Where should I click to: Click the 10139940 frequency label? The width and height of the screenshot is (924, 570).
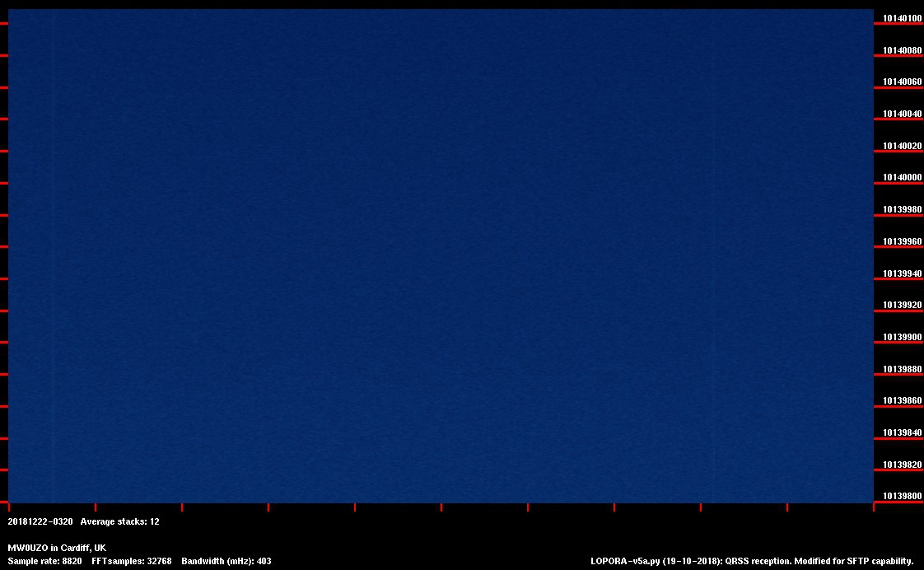(x=902, y=273)
